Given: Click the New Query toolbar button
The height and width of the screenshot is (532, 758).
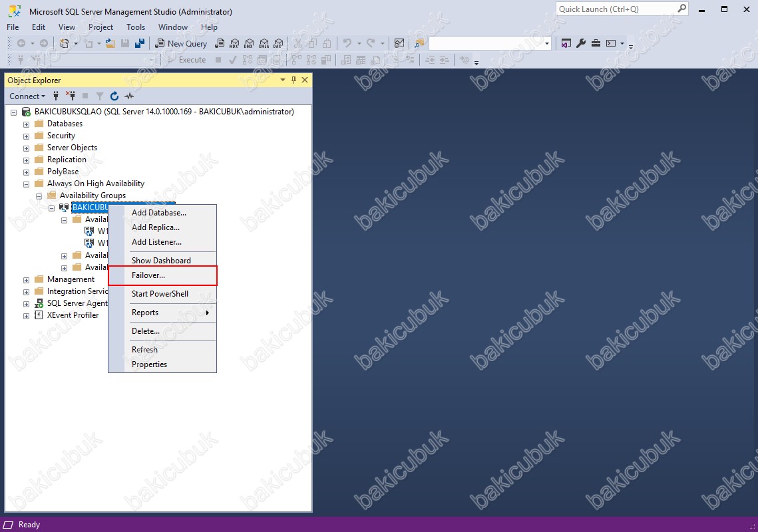Looking at the screenshot, I should [181, 43].
